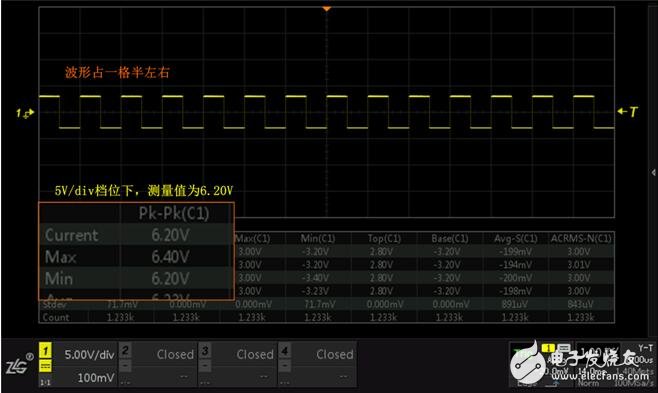Select the Pk-Pk(C1) measurement column header
658x393 pixels.
click(x=174, y=213)
